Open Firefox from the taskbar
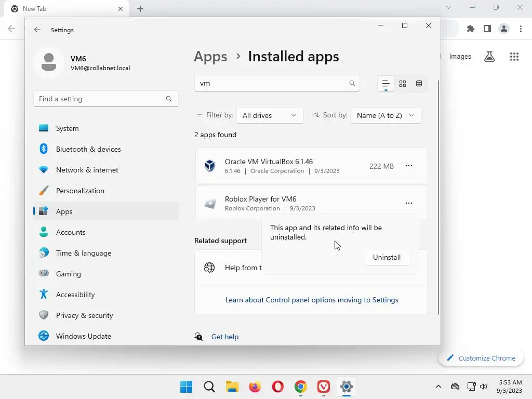The image size is (532, 399). 255,387
